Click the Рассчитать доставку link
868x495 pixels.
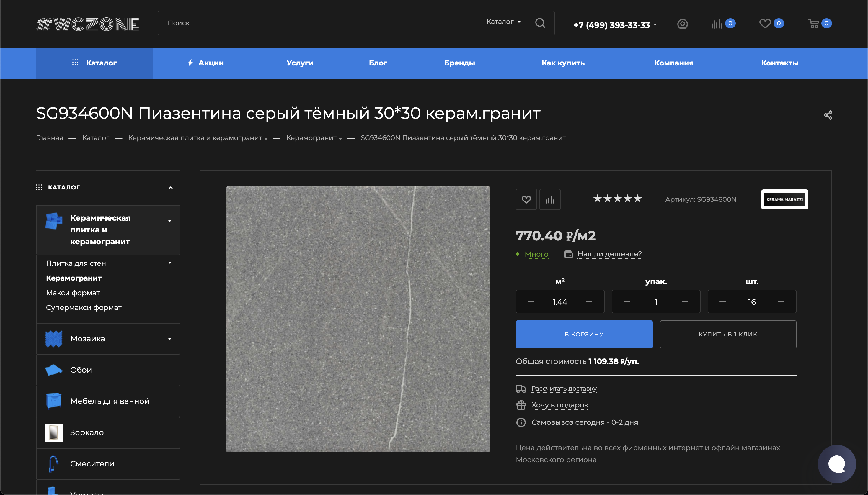click(x=564, y=389)
